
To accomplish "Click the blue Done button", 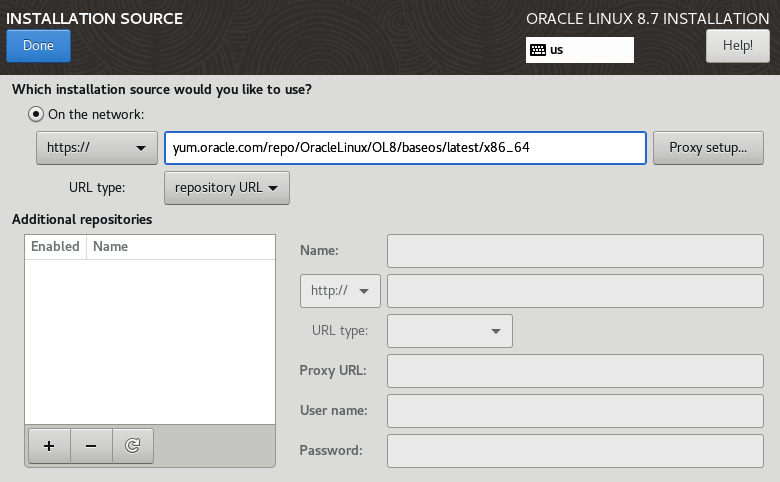I will point(38,46).
